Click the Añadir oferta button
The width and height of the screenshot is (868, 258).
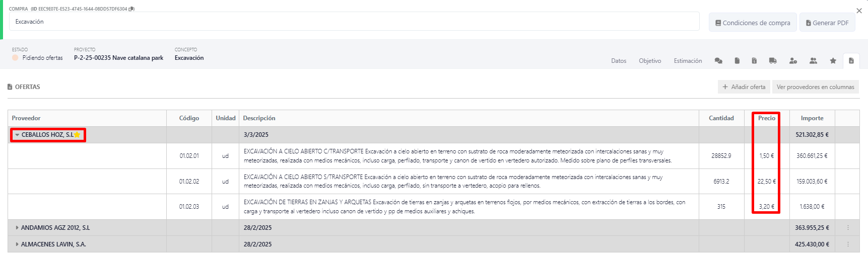(x=744, y=87)
